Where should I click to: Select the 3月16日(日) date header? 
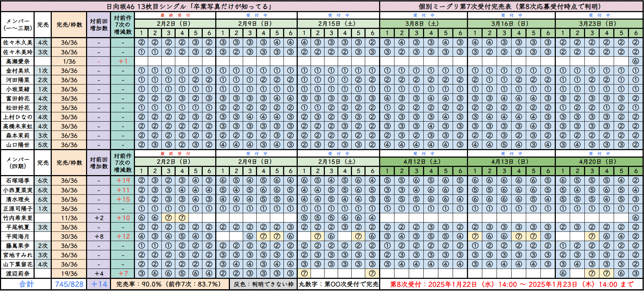511,24
